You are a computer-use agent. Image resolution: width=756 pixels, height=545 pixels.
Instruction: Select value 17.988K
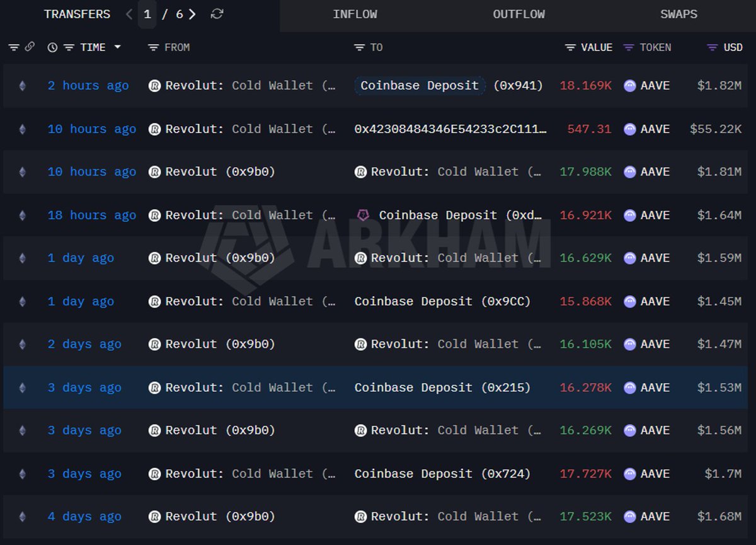(585, 172)
